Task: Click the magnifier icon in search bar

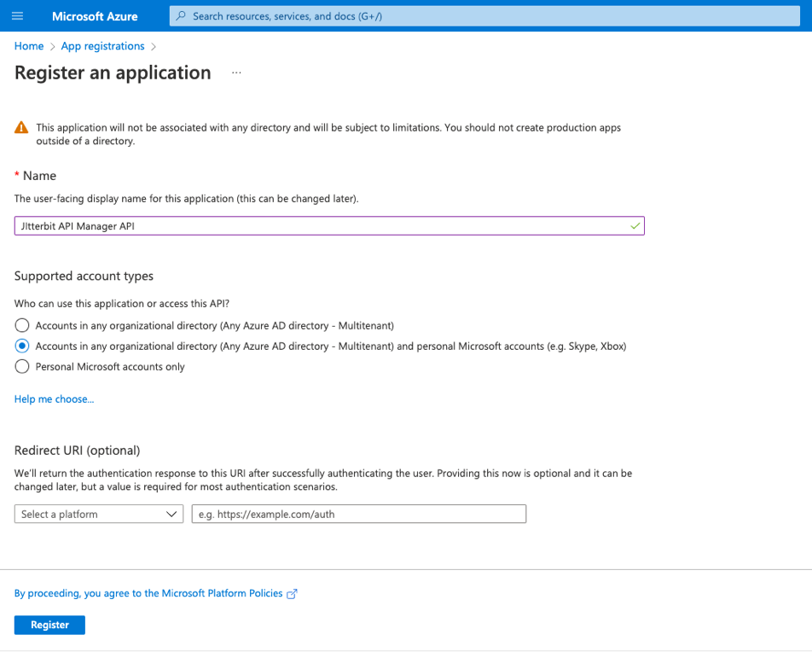Action: (x=181, y=16)
